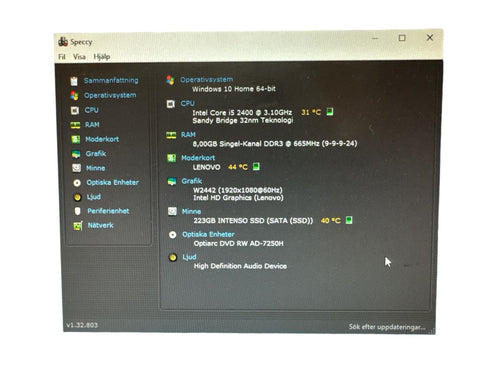
Task: Click the Operativsystem icon in sidebar
Action: [74, 96]
